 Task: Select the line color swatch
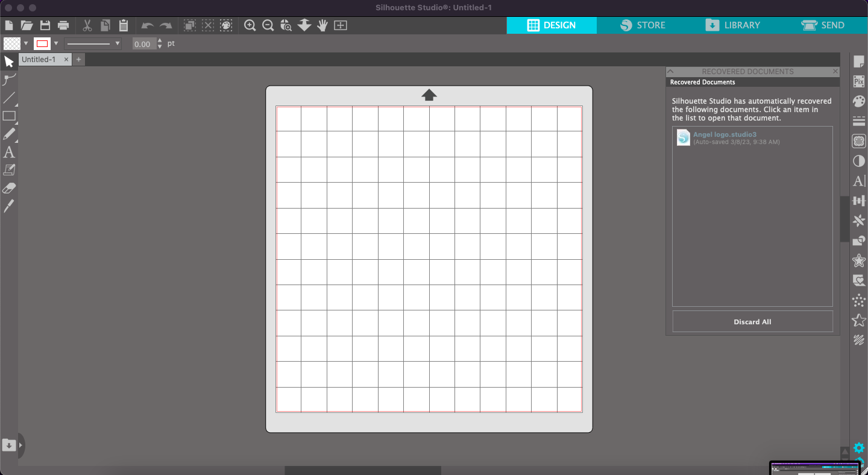41,43
